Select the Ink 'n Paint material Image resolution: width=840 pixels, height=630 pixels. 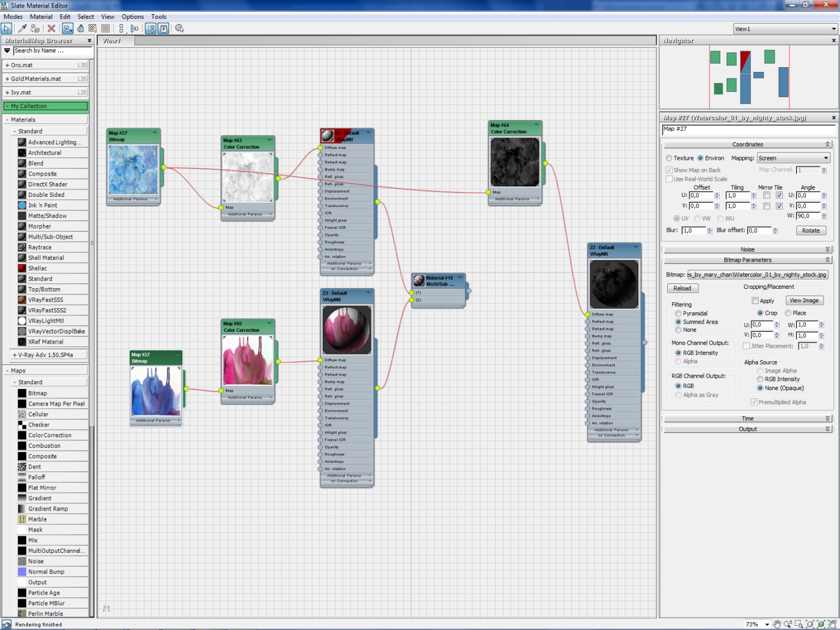pos(51,205)
